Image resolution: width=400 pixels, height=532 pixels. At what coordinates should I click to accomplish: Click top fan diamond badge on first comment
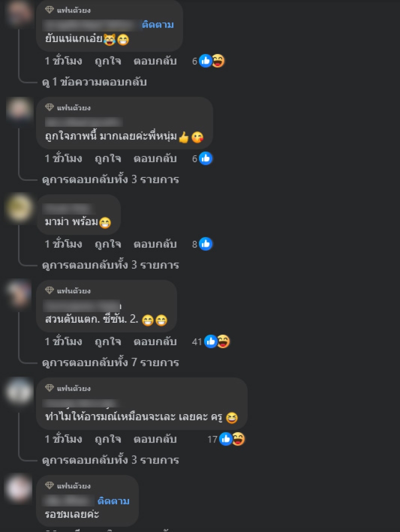[49, 10]
